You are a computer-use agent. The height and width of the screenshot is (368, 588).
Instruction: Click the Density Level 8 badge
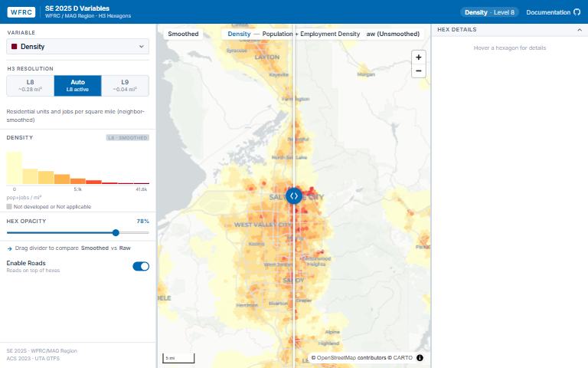(489, 12)
